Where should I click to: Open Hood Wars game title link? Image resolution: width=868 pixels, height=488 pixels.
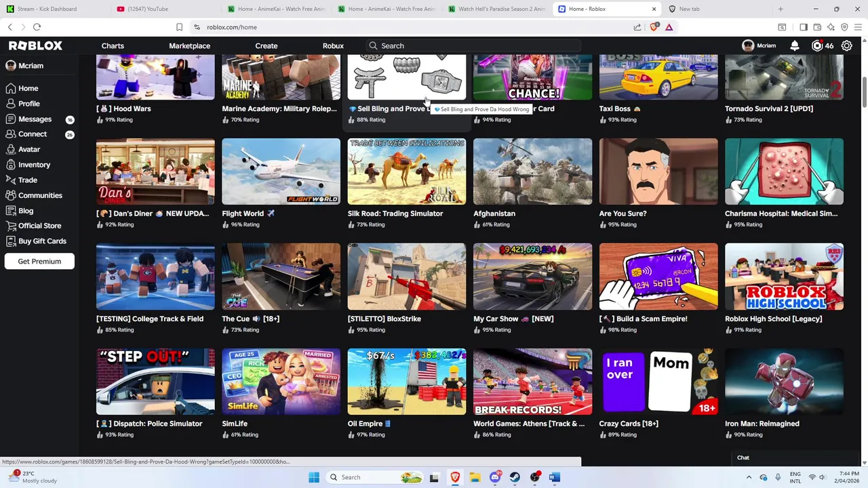coord(123,108)
